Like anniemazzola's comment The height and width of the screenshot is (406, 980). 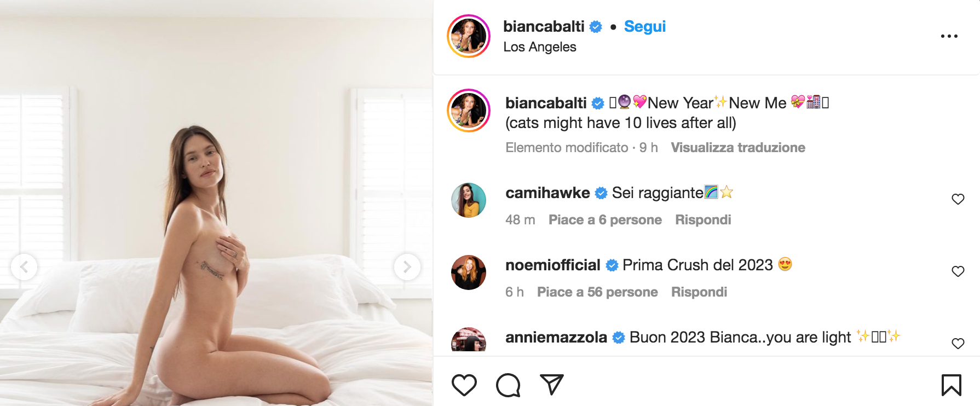(x=958, y=344)
